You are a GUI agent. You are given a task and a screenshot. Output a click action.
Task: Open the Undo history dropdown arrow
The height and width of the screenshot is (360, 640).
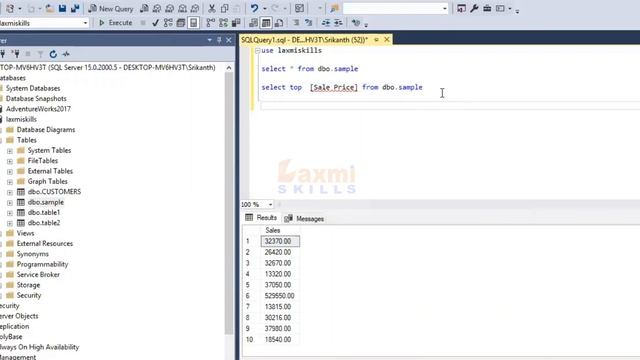pyautogui.click(x=264, y=9)
